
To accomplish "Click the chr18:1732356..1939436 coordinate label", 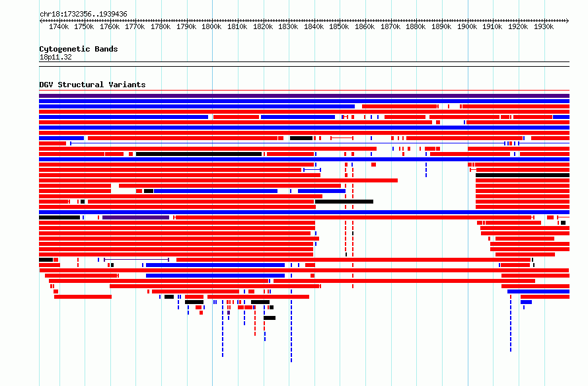I will point(83,14).
